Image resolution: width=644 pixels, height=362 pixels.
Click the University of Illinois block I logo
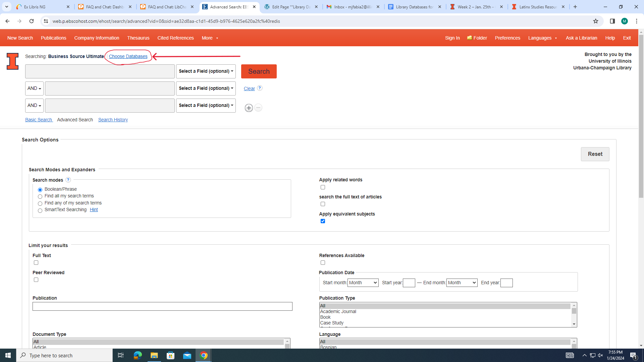tap(13, 61)
